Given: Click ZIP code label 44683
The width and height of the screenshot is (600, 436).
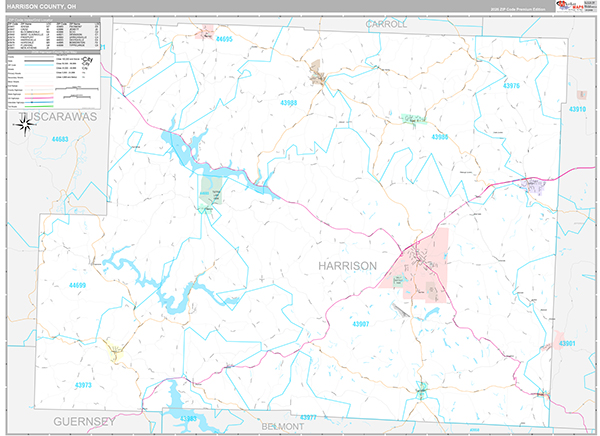Looking at the screenshot, I should click(60, 139).
